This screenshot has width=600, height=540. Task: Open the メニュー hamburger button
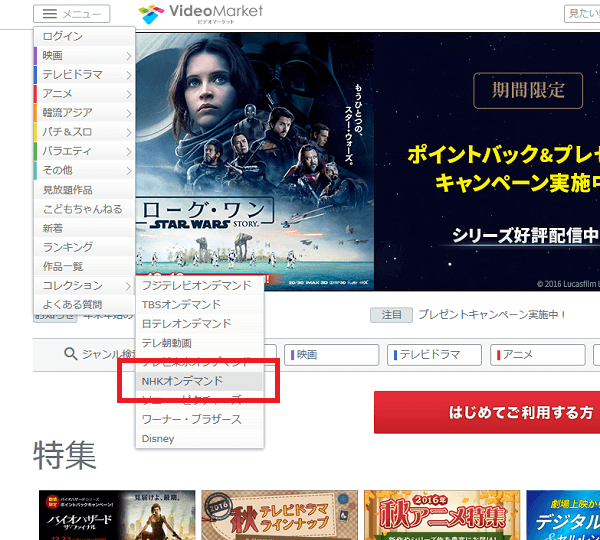[x=72, y=14]
